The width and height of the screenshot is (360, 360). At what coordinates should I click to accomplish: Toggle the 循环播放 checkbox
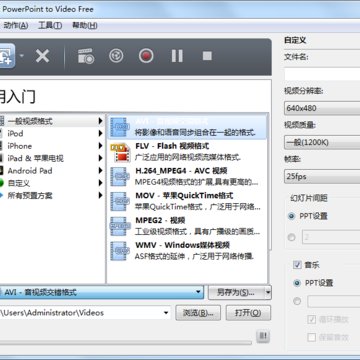coord(311,319)
